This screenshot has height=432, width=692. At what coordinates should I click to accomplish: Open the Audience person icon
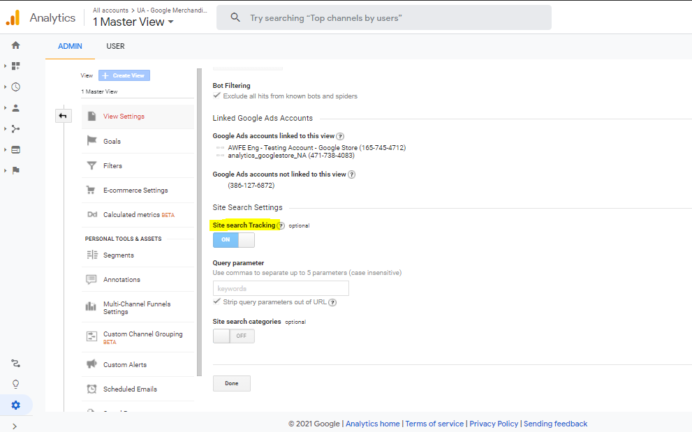(16, 108)
